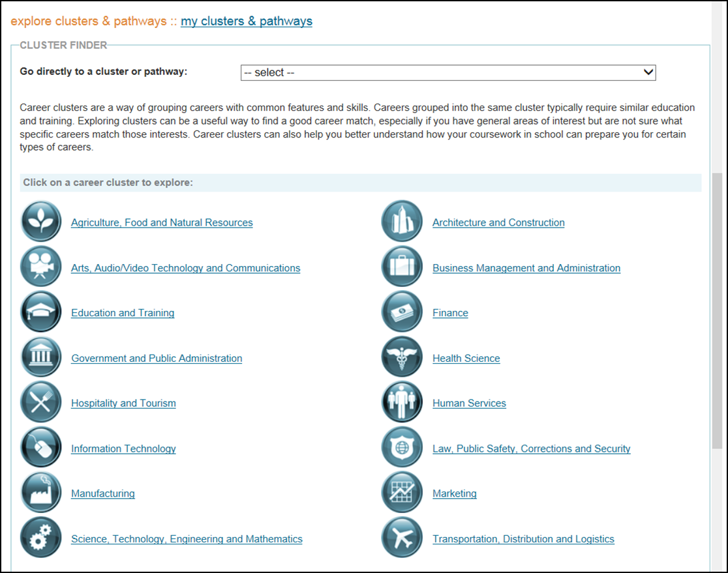Click the Information Technology mouse icon

(x=41, y=447)
